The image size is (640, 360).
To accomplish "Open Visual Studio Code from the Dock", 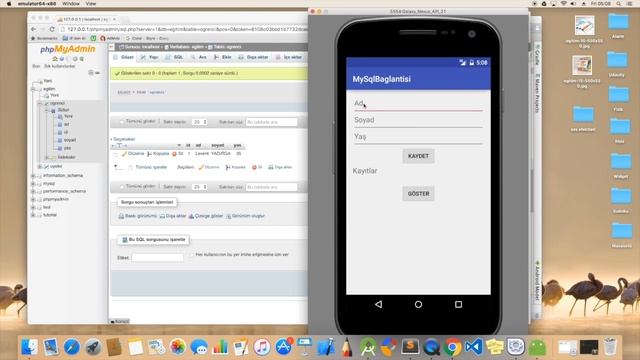I will pos(473,347).
